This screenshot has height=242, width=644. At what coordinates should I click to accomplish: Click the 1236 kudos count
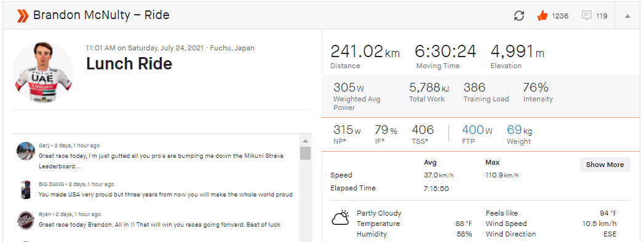[x=560, y=16]
